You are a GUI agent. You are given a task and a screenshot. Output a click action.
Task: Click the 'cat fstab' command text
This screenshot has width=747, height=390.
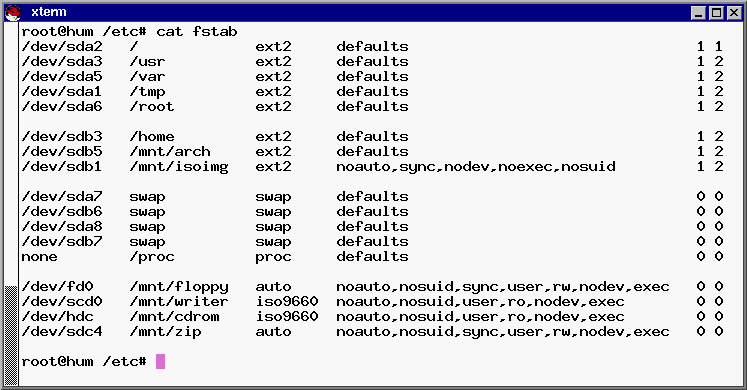197,31
